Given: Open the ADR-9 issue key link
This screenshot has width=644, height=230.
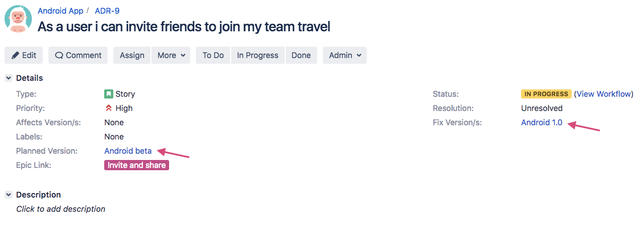Looking at the screenshot, I should coord(107,11).
